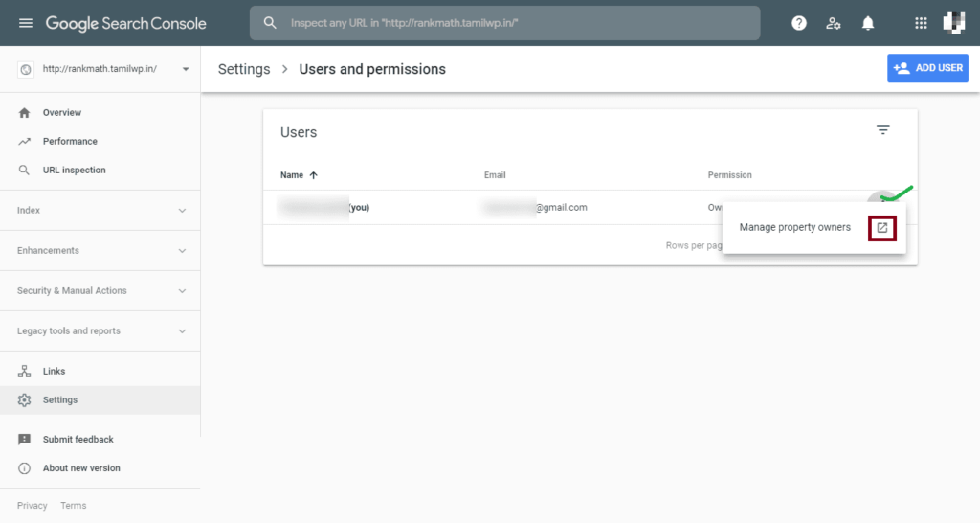Open the account profile avatar
980x523 pixels.
[954, 23]
